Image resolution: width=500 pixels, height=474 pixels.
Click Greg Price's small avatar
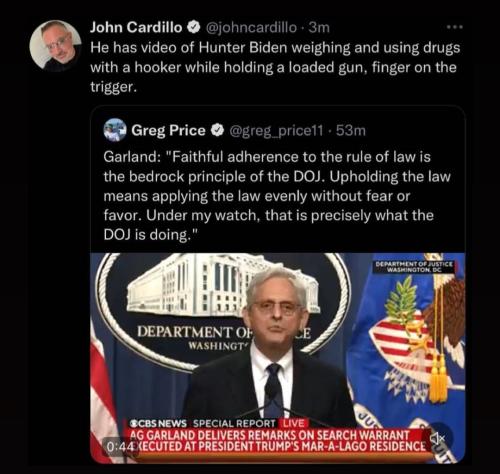[115, 130]
